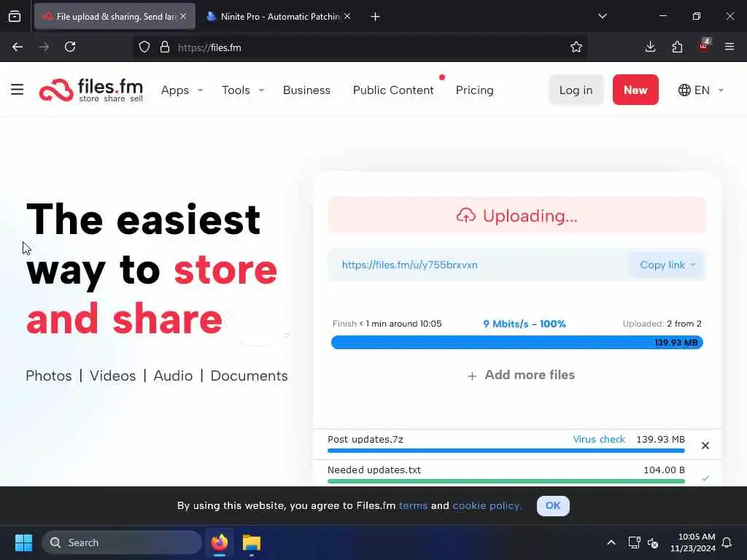
Task: Click Add more files
Action: point(521,376)
